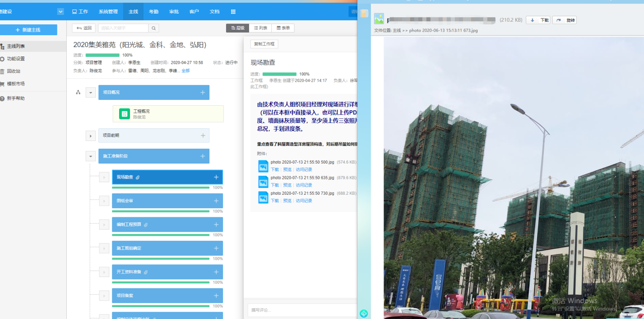Viewport: 644px width, 319px height.
Task: Click the green 工程概况 document icon
Action: click(125, 114)
